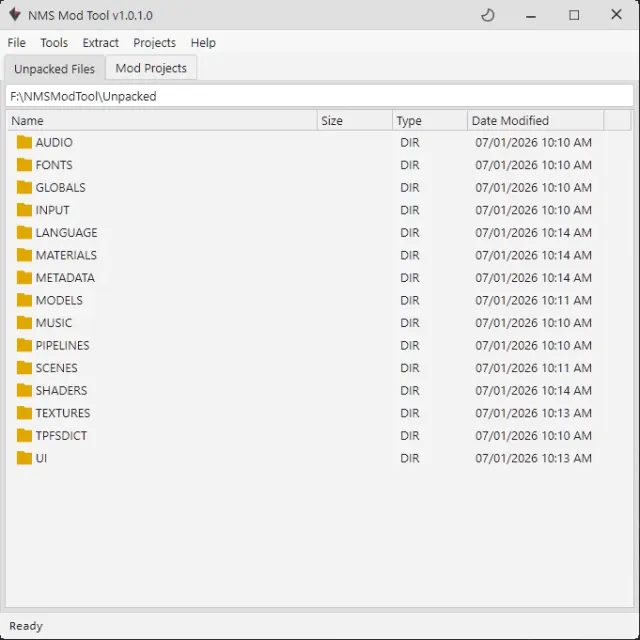Click the date modified of TEXTURES row
This screenshot has height=640, width=640.
tap(533, 413)
